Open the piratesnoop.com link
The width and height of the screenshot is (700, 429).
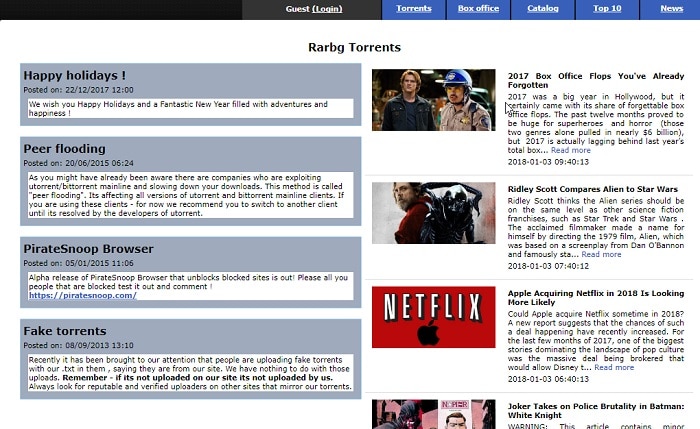83,296
